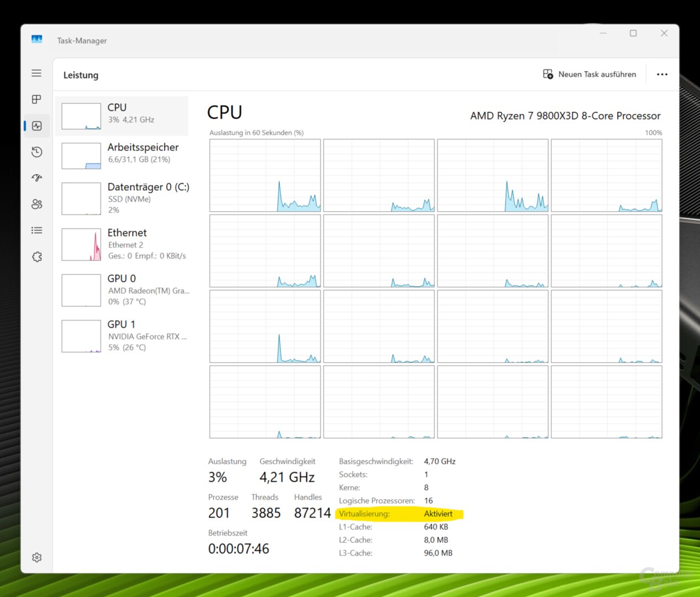Maximize the Task Manager window
Viewport: 700px width, 597px height.
click(x=633, y=33)
